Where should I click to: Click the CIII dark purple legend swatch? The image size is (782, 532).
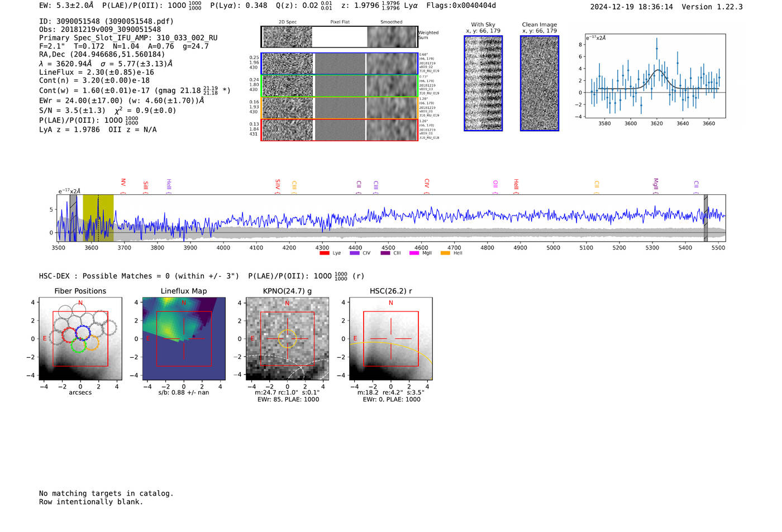tap(385, 253)
